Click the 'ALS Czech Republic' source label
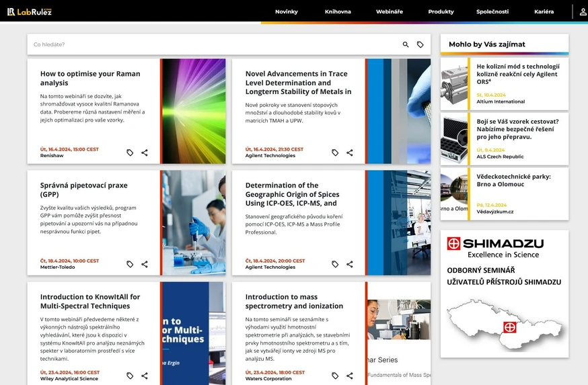Image resolution: width=588 pixels, height=385 pixels. click(500, 157)
